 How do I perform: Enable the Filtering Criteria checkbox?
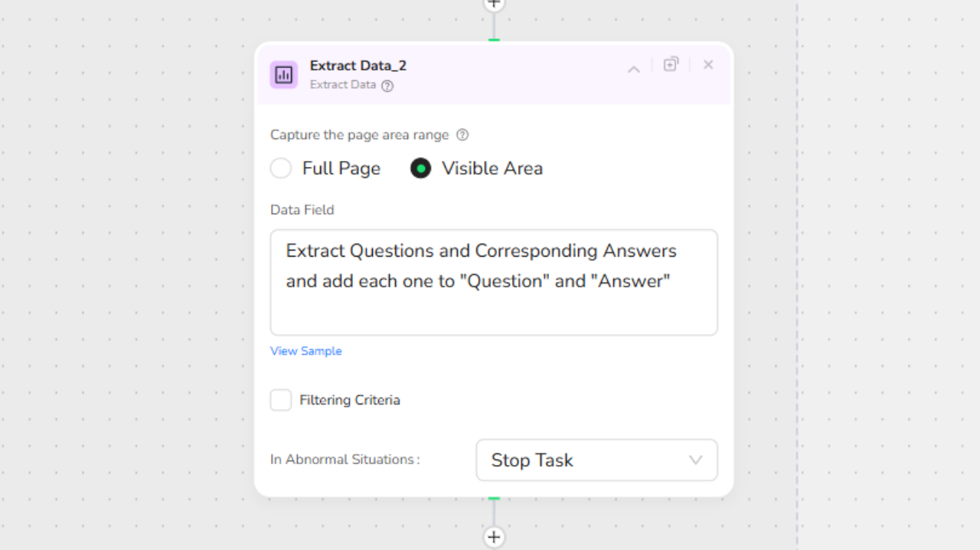click(x=281, y=400)
